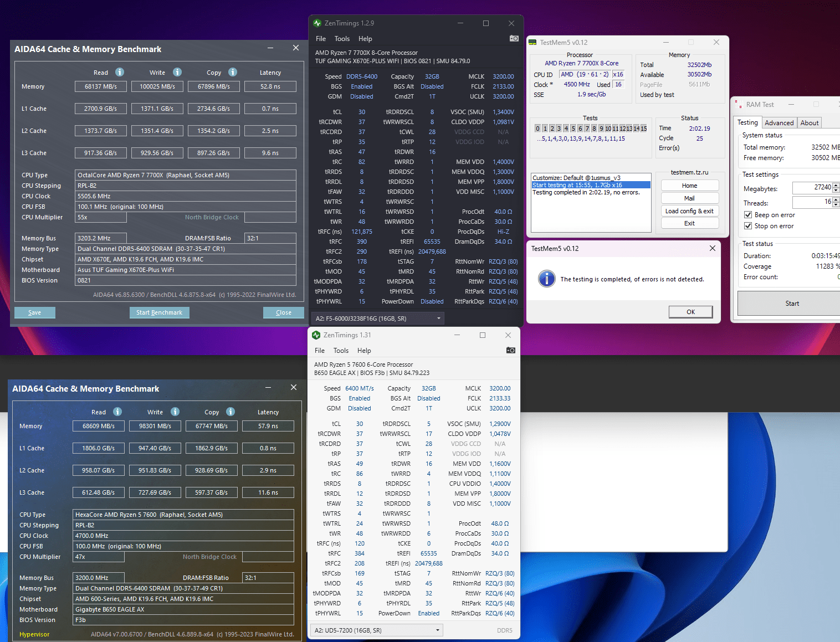840x642 pixels.
Task: Enable Beep on error in RAM Test
Action: [x=748, y=215]
